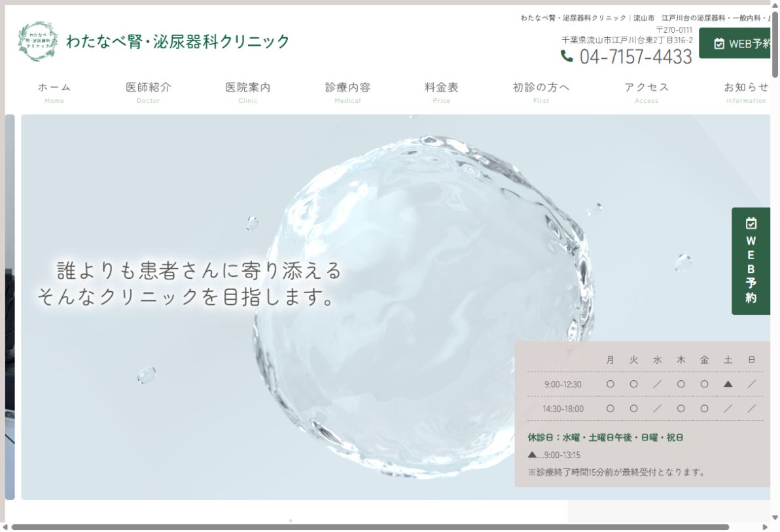
Task: Click the Saturday morning triangle mark
Action: [728, 383]
